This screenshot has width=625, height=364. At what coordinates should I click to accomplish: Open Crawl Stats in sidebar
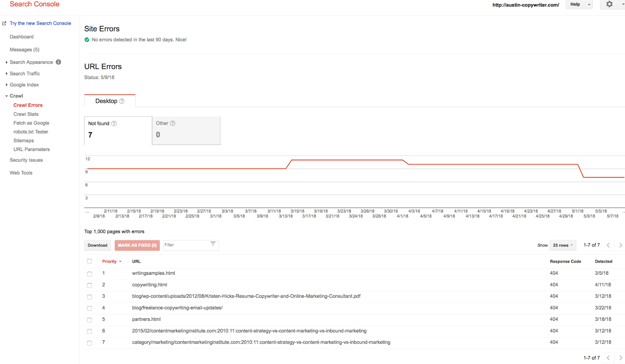coord(26,114)
